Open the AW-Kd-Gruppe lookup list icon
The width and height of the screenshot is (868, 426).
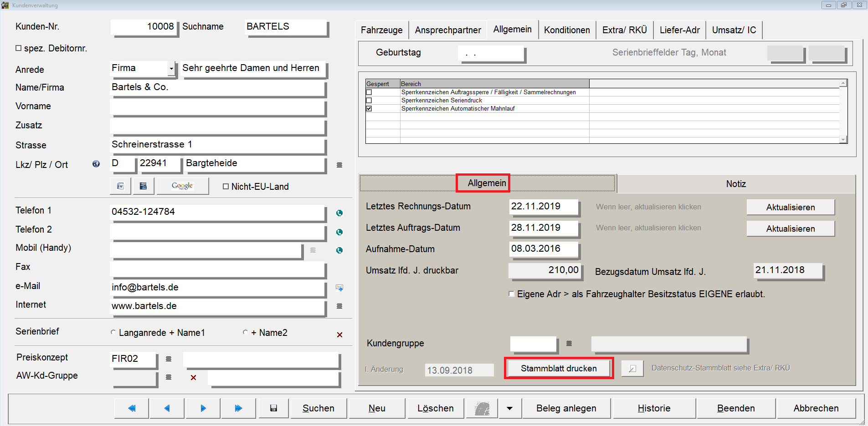[x=169, y=377]
